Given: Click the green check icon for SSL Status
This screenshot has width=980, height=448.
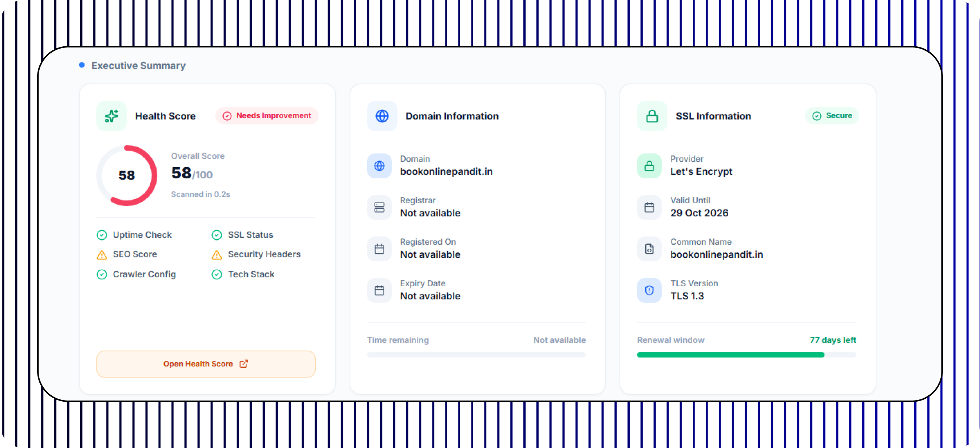Looking at the screenshot, I should pos(217,235).
